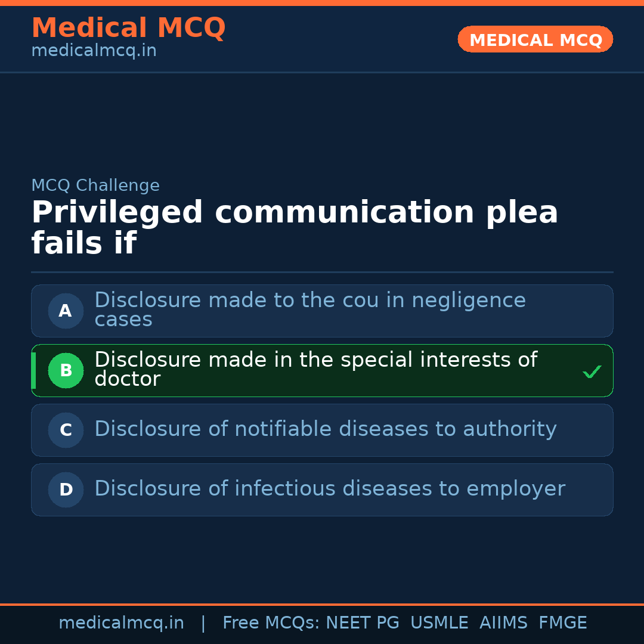Click the green checkmark on option B
This screenshot has height=644, width=644.
pyautogui.click(x=592, y=372)
